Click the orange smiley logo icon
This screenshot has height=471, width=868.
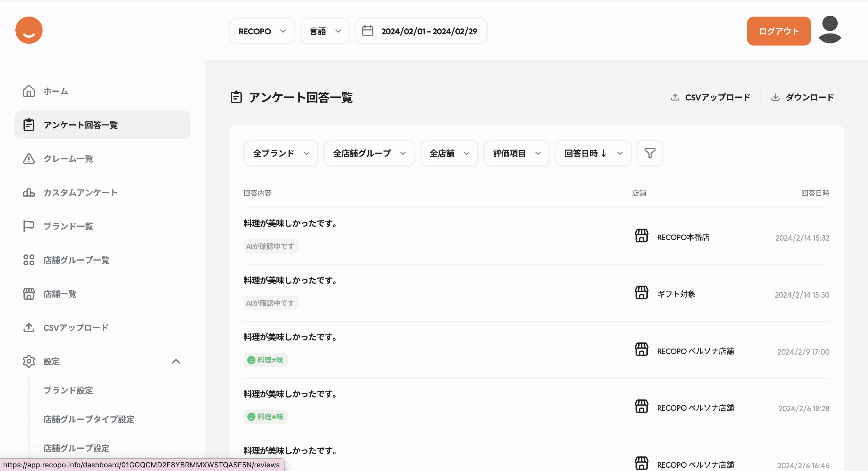29,30
